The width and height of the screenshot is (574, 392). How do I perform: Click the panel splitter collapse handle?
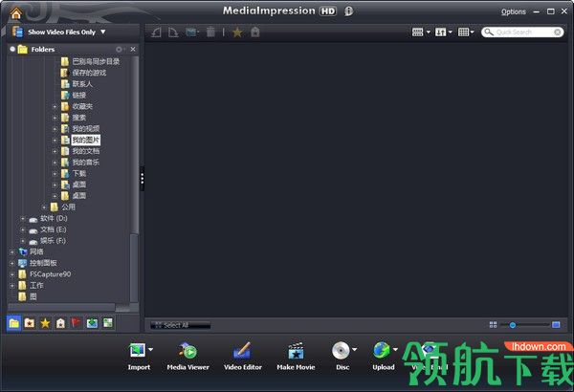click(142, 179)
